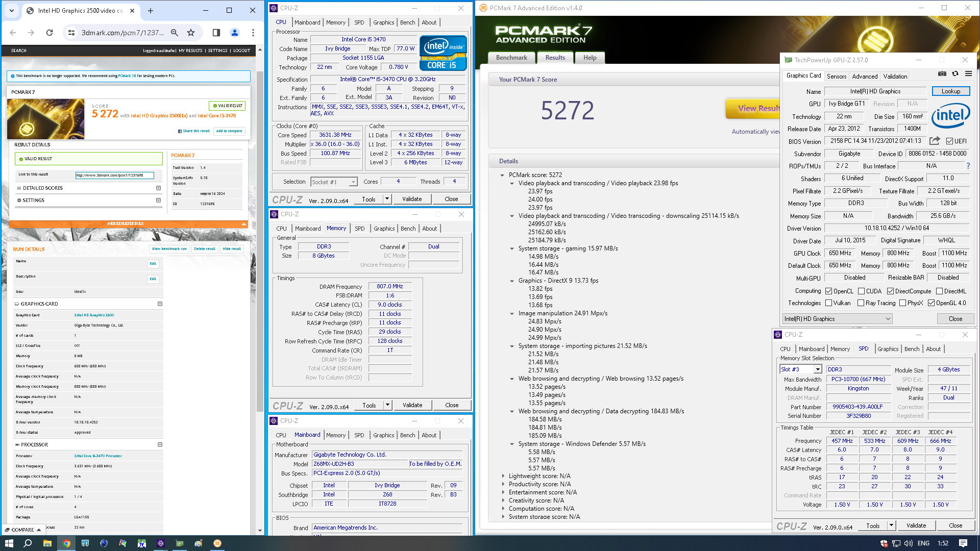Take GPU-Z screenshot with camera icon

[x=942, y=74]
